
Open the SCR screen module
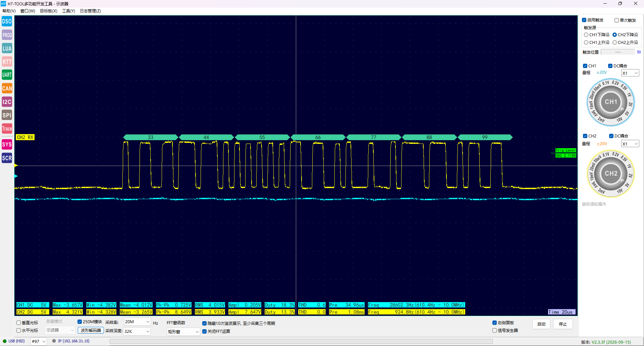(x=7, y=158)
